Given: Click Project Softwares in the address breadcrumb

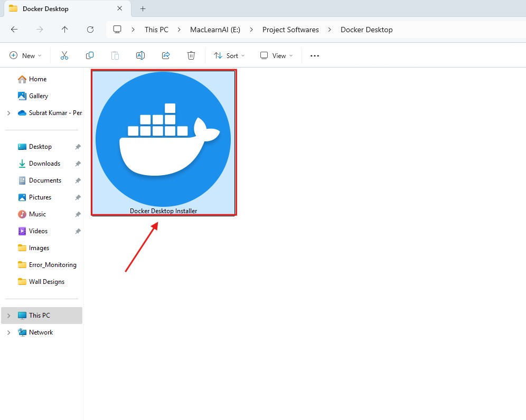Looking at the screenshot, I should pos(290,30).
